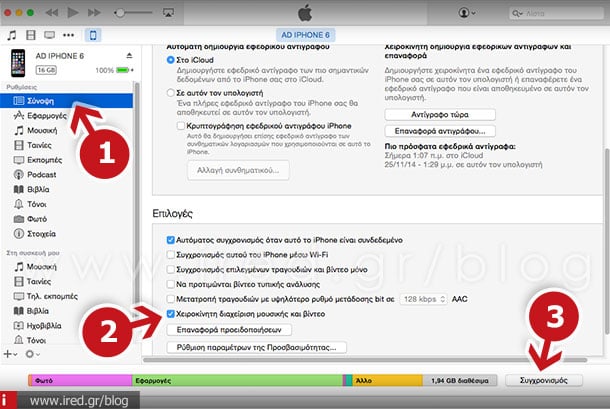Switch to the Music library icon

12,35
